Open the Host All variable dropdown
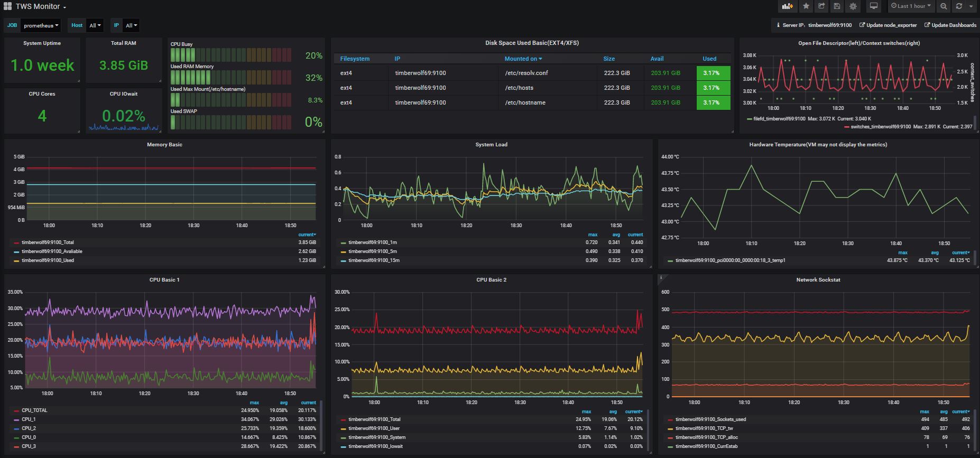 tap(95, 25)
